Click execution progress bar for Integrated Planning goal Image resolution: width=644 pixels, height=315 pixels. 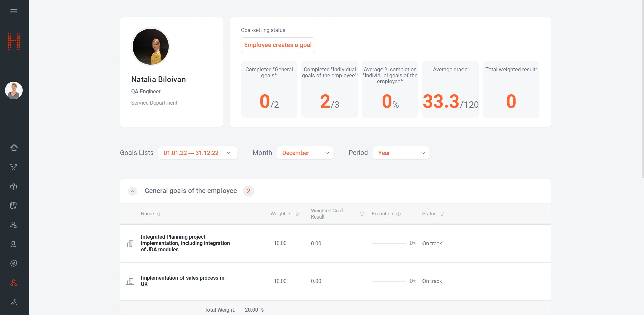pyautogui.click(x=388, y=243)
